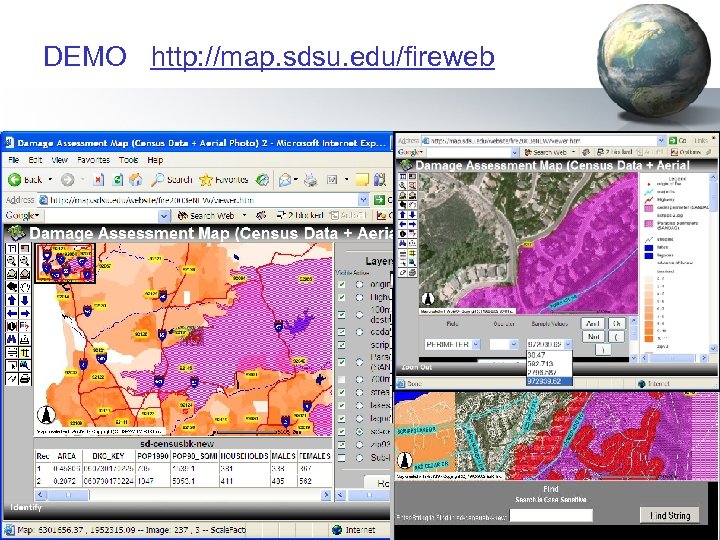Open the PERIMETER field dropdown
Viewport: 720px width, 540px height.
(x=476, y=344)
